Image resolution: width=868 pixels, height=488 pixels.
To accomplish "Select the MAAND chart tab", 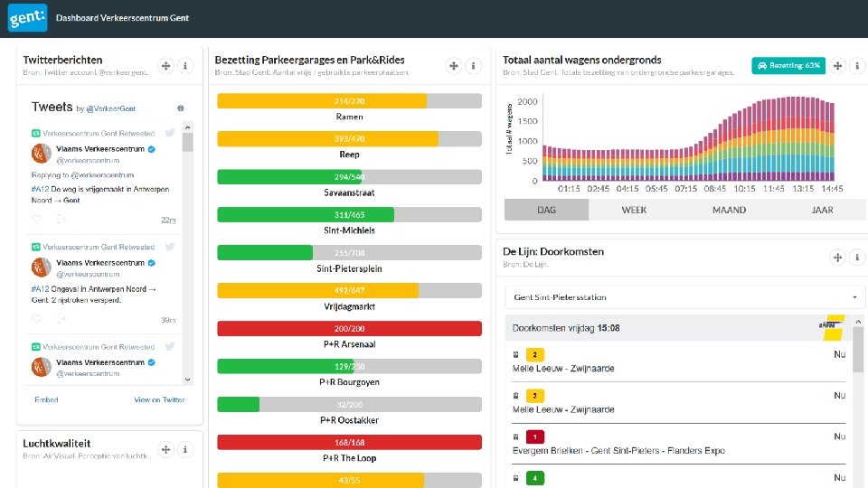I will pyautogui.click(x=729, y=210).
